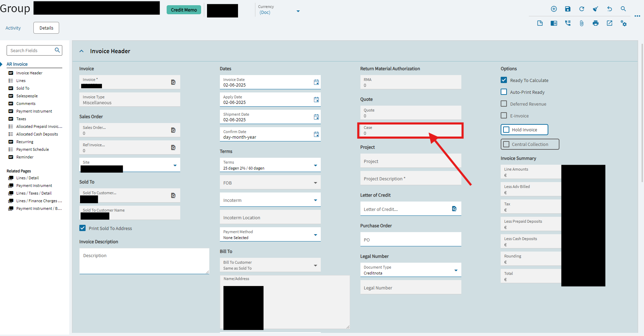The height and width of the screenshot is (336, 644).
Task: Expand the Incoterm dropdown
Action: point(315,199)
